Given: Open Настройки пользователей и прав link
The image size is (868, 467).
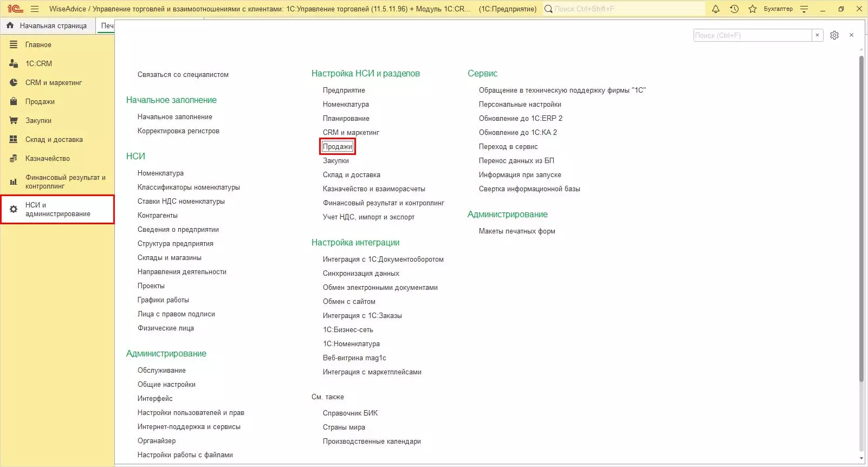Looking at the screenshot, I should pyautogui.click(x=191, y=412).
